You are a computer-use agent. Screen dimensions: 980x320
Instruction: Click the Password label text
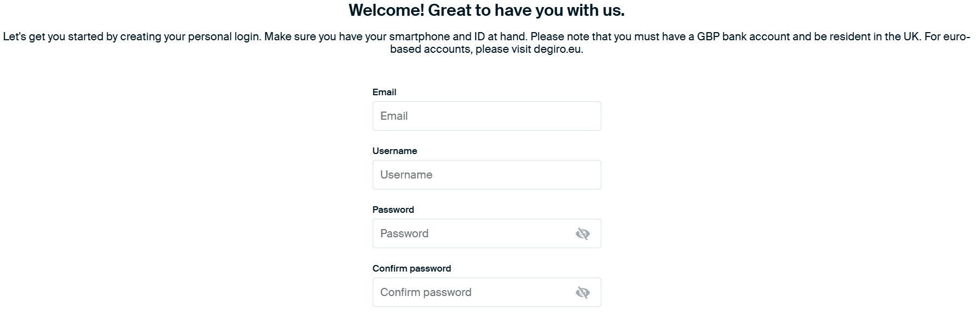tap(393, 210)
